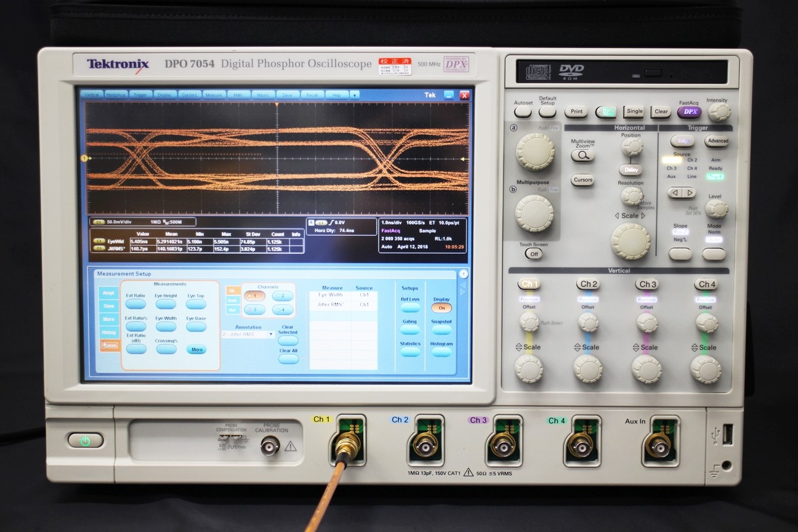
Task: Expand the menu bar dropdown arrow
Action: coord(354,95)
